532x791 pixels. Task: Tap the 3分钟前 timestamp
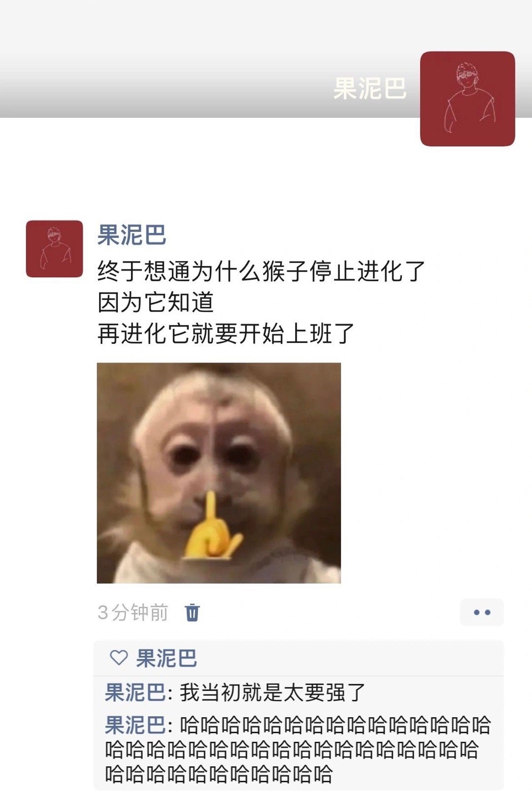(133, 613)
